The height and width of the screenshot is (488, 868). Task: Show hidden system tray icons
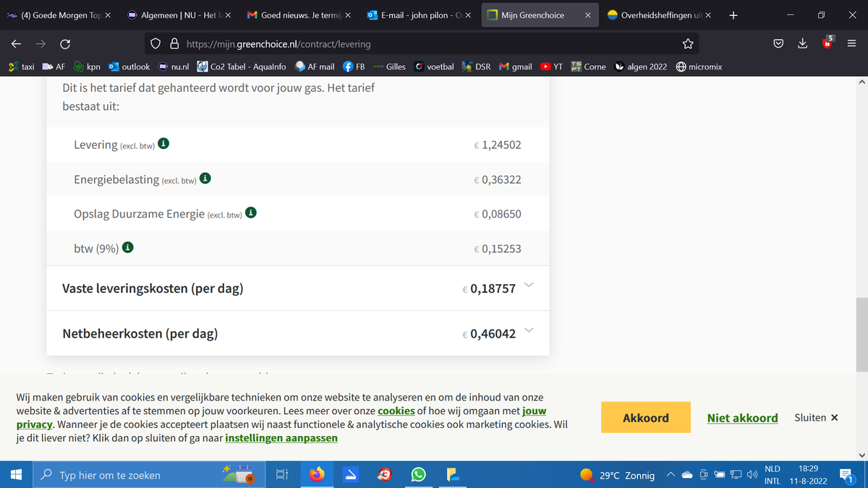click(x=671, y=475)
